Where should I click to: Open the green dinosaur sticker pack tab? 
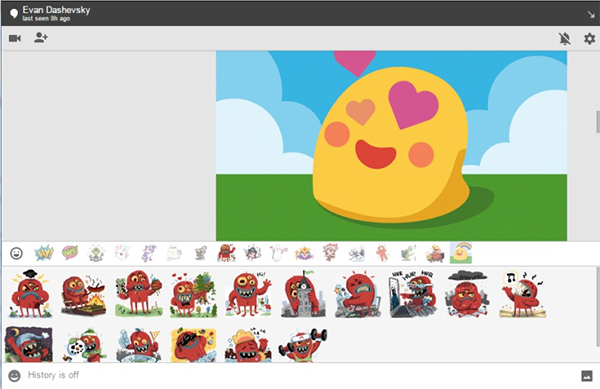[x=408, y=253]
